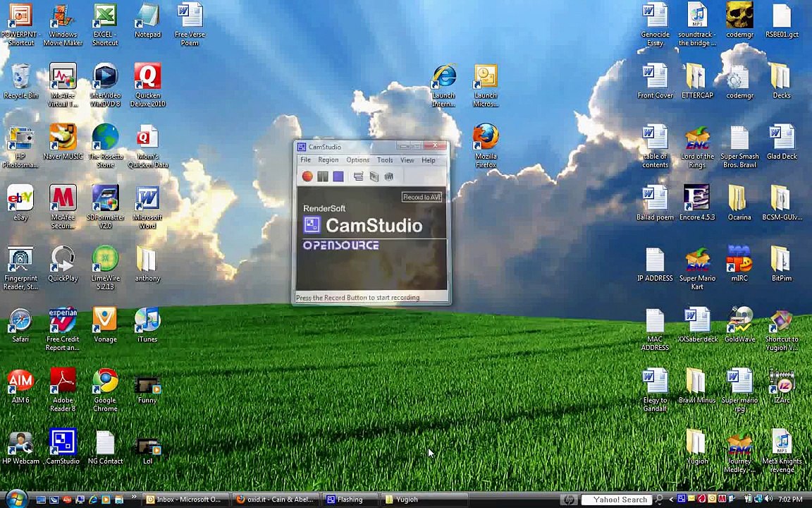Select the Windows Movie Maker shortcut
The height and width of the screenshot is (508, 812).
[x=63, y=25]
